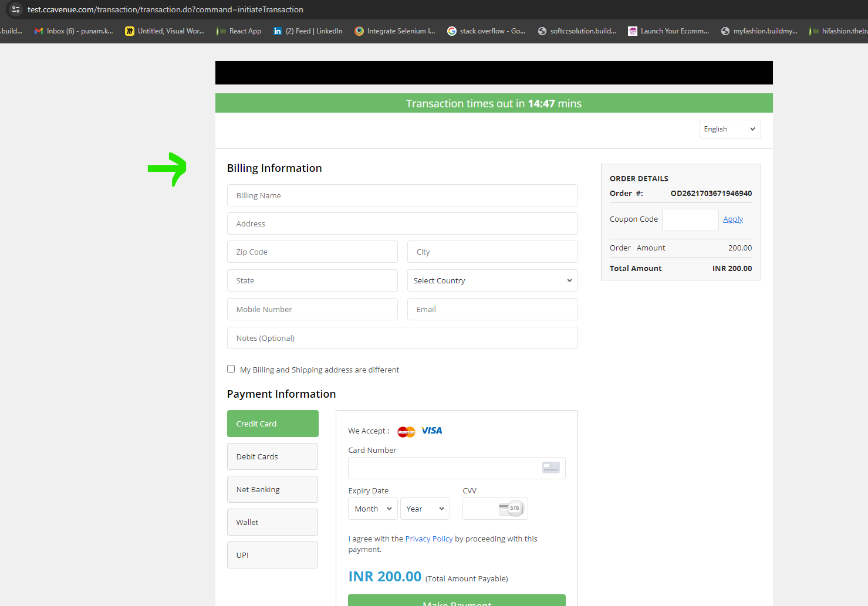Click the INR 200.00 Total Amount Payable text
This screenshot has width=868, height=606.
(x=428, y=577)
